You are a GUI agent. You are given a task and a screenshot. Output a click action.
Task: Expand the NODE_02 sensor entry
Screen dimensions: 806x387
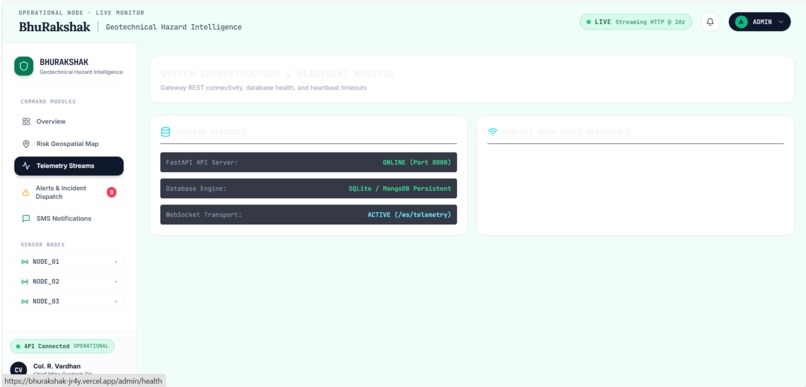pyautogui.click(x=69, y=282)
